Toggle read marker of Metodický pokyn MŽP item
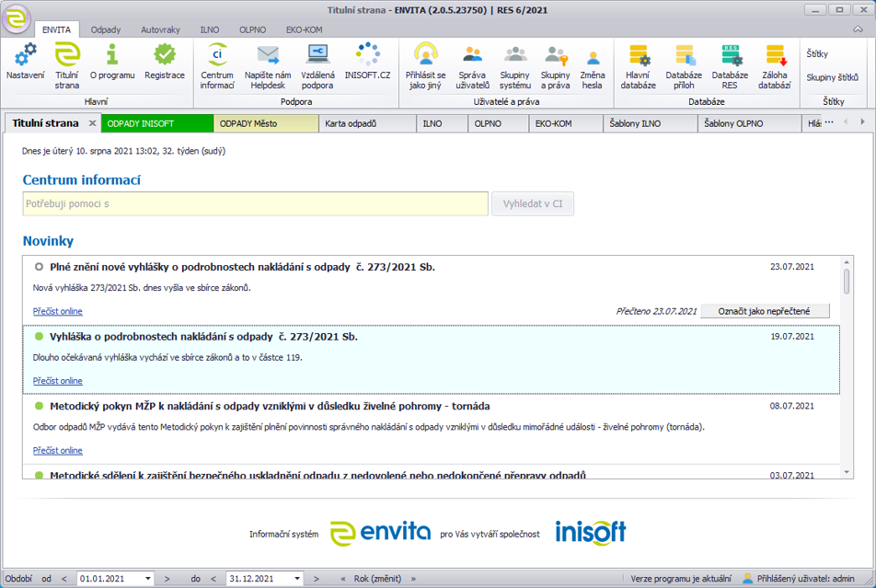 [x=39, y=407]
